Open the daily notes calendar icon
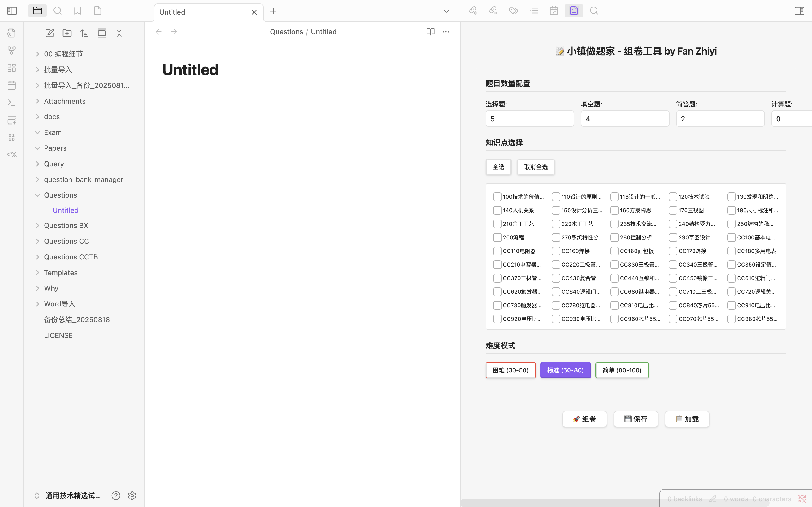This screenshot has width=812, height=507. [x=12, y=85]
